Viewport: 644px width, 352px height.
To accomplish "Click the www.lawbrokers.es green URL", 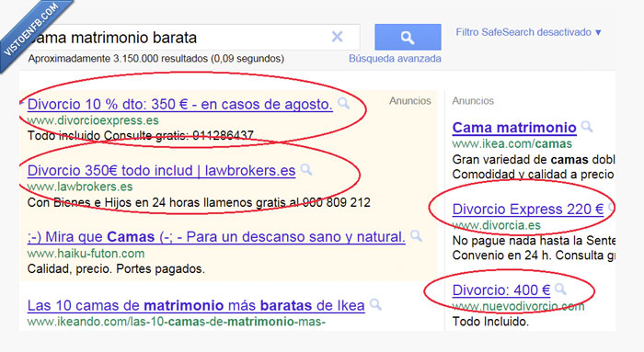I will click(80, 187).
